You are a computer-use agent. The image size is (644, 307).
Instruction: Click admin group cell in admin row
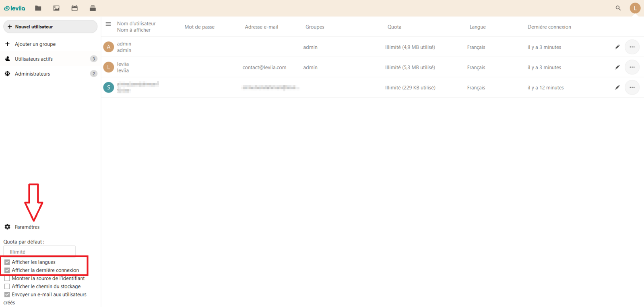(310, 47)
